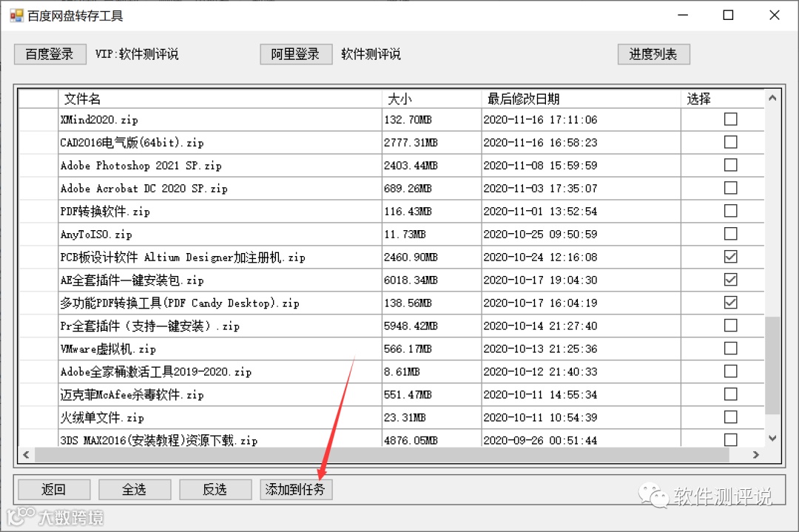Minimize the 百度网盘转存工具 window
Viewport: 799px width, 532px height.
pos(683,16)
